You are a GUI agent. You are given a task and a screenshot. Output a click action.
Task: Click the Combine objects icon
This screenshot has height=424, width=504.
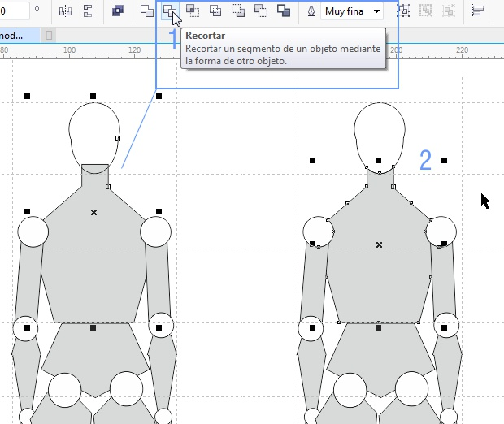118,11
